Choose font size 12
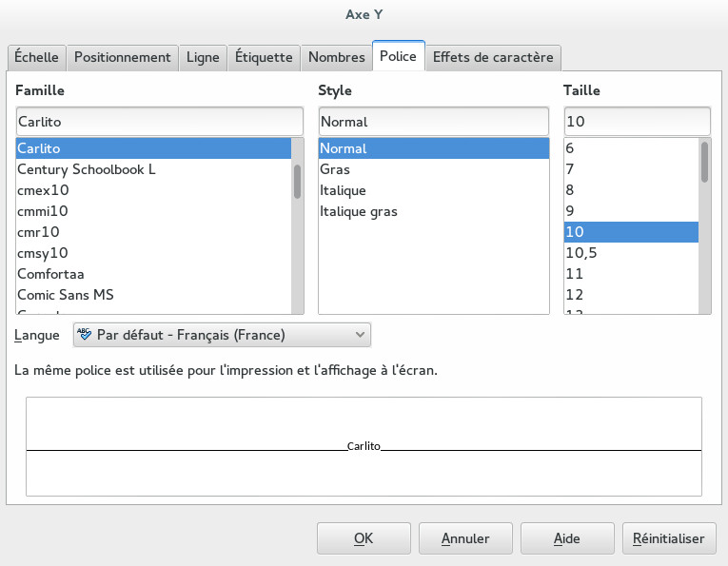The height and width of the screenshot is (566, 728). (x=575, y=295)
